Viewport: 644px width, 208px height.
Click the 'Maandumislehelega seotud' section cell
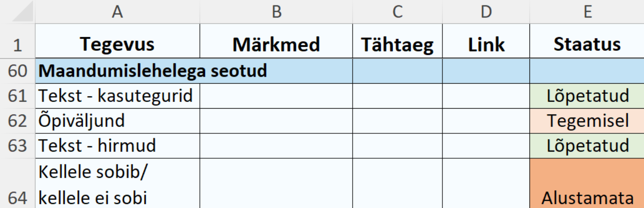pyautogui.click(x=153, y=71)
